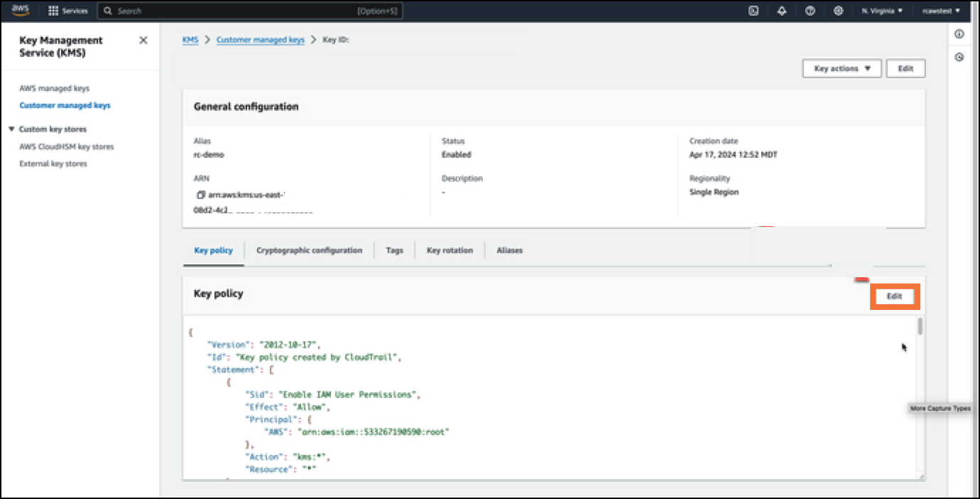Switch to the Cryptographic configuration tab
Image resolution: width=980 pixels, height=499 pixels.
309,250
